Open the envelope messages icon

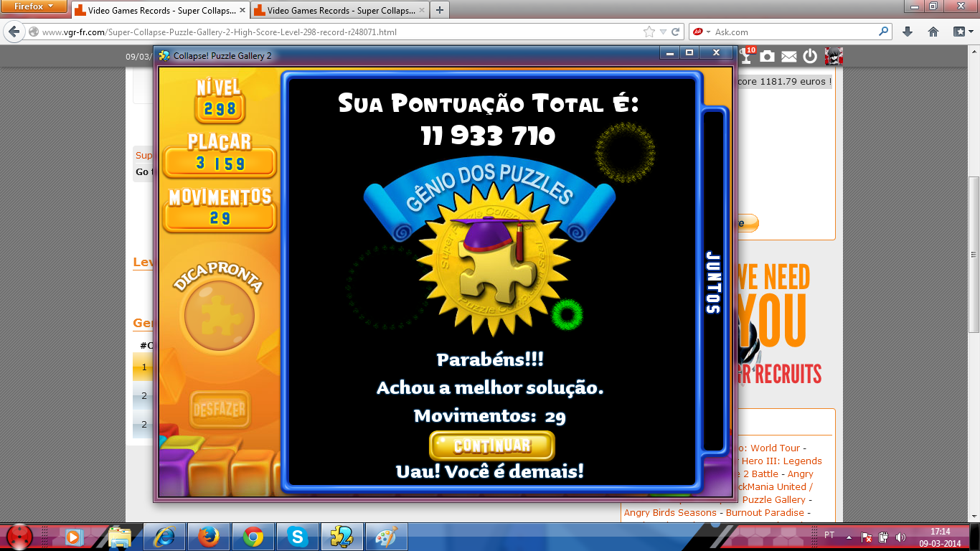[788, 56]
